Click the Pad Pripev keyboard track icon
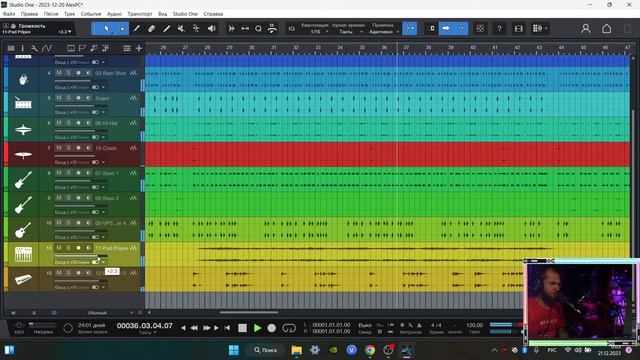Viewport: 640px width, 360px height. point(23,254)
